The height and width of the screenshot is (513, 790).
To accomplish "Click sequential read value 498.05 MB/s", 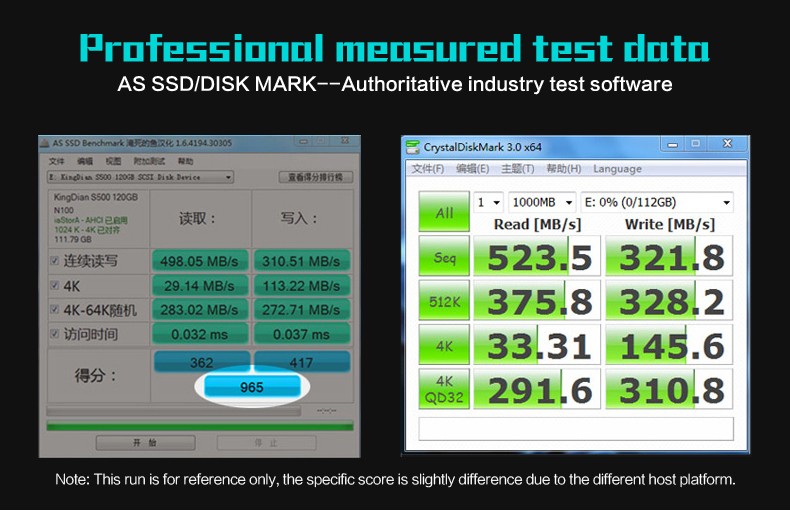I will pos(200,261).
